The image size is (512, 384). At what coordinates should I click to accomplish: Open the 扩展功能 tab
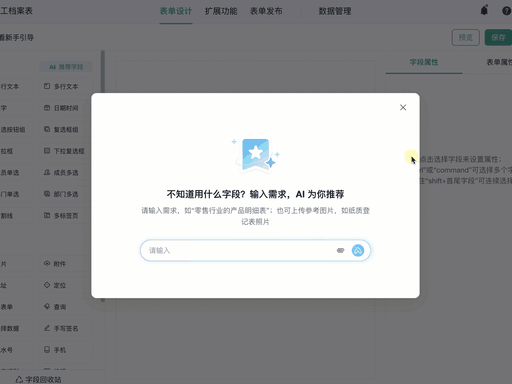coord(221,11)
